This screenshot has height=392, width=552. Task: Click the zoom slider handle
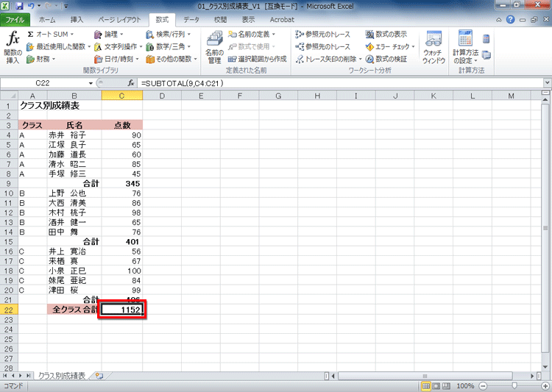pos(514,386)
